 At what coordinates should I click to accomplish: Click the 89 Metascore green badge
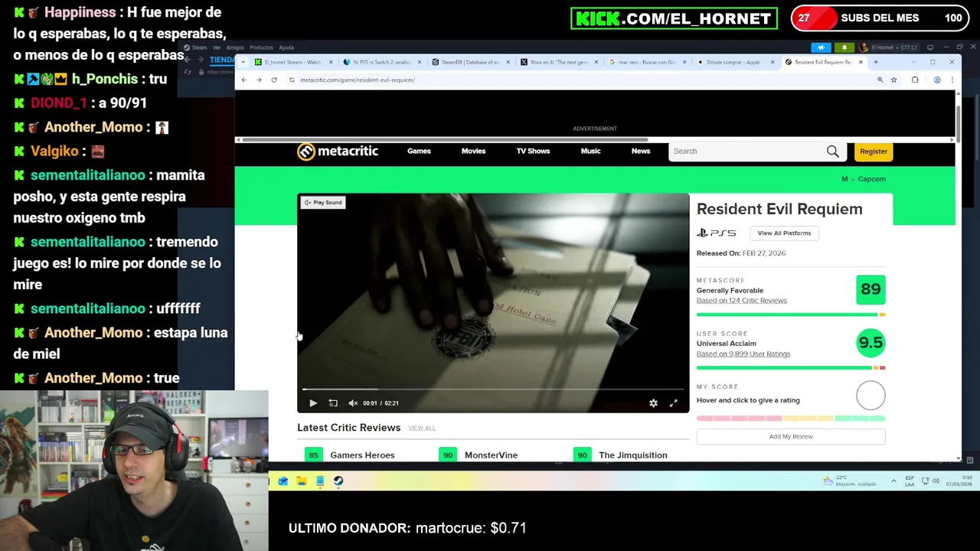871,289
